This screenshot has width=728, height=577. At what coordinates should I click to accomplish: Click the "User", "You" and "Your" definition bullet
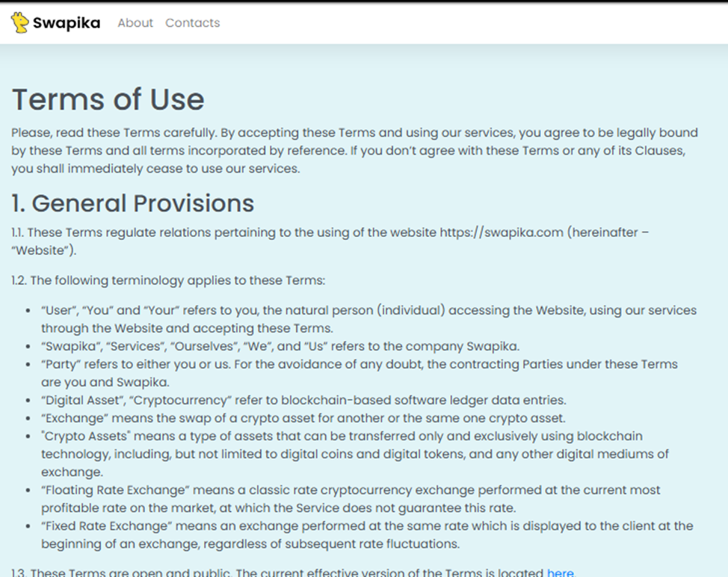tap(368, 319)
